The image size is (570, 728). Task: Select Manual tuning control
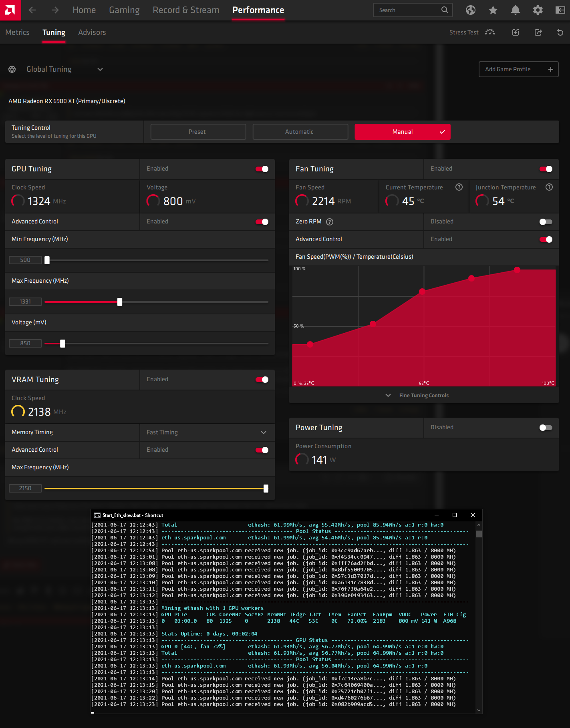[403, 132]
